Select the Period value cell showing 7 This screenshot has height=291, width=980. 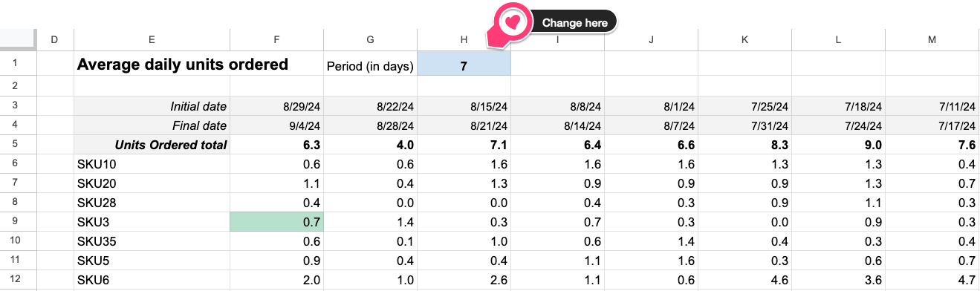[x=464, y=65]
